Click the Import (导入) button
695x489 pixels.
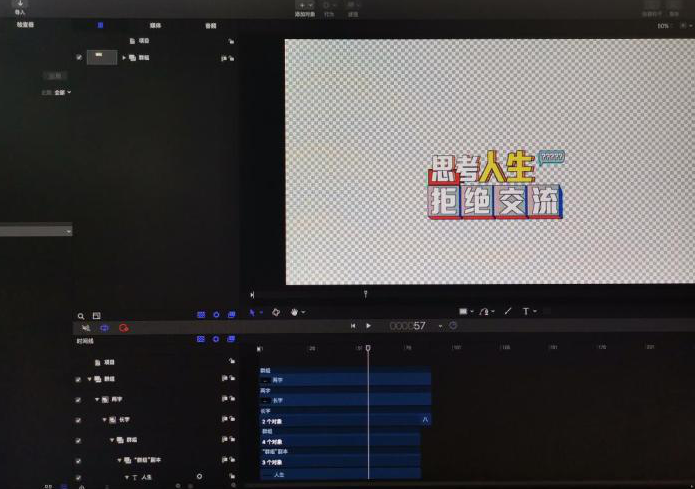coord(20,7)
